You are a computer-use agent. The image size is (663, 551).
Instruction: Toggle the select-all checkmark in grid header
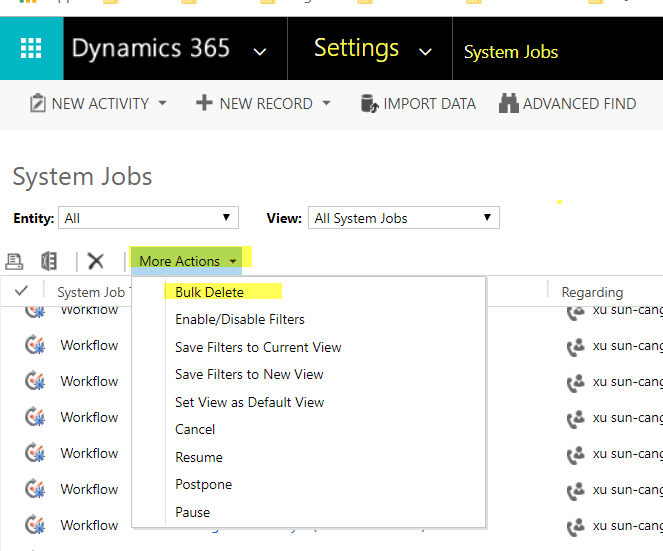tap(21, 291)
